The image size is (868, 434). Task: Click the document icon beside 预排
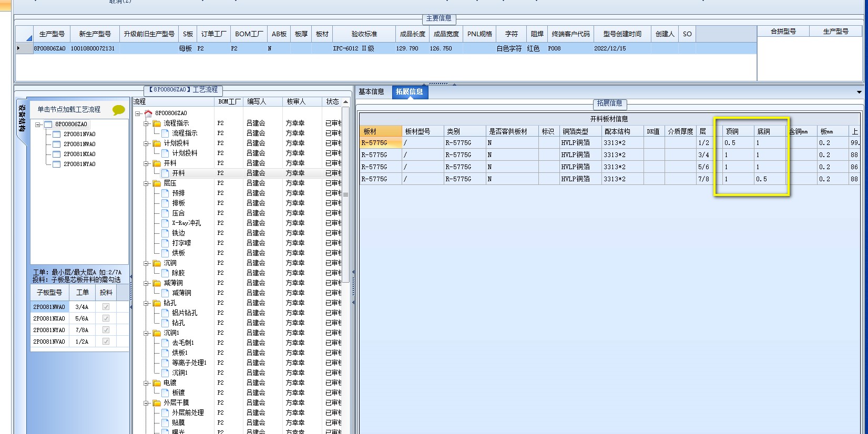pyautogui.click(x=165, y=193)
